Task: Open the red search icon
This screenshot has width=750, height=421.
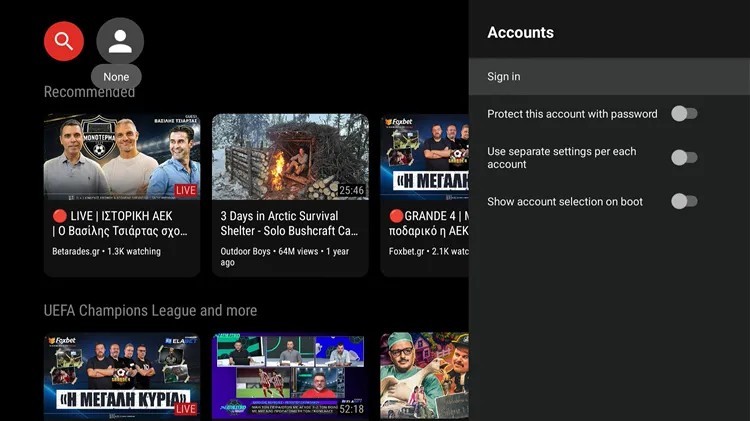Action: point(64,41)
